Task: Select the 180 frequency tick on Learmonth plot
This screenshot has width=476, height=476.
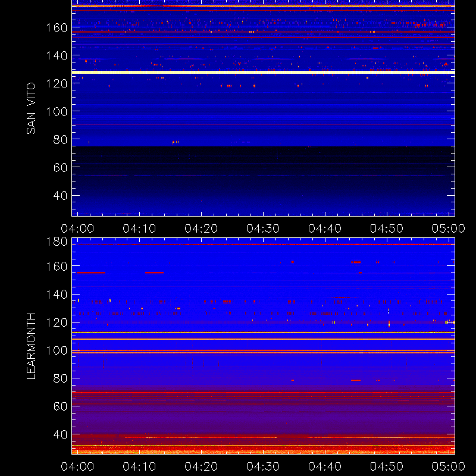Action: 57,242
